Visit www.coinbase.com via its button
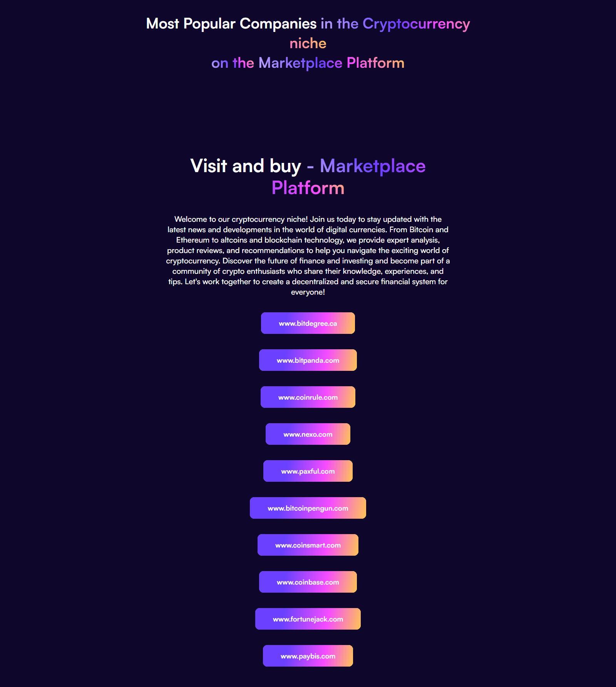The height and width of the screenshot is (687, 616). 308,582
